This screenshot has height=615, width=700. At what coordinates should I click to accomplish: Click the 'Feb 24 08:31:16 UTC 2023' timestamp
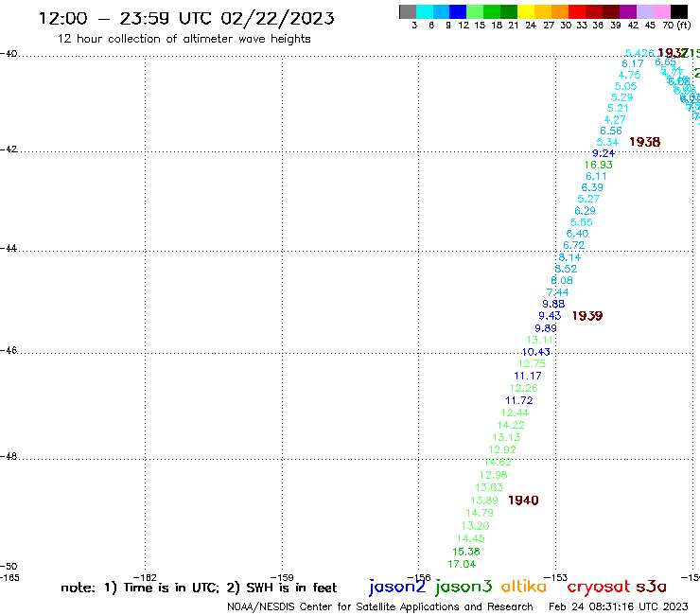tap(619, 607)
